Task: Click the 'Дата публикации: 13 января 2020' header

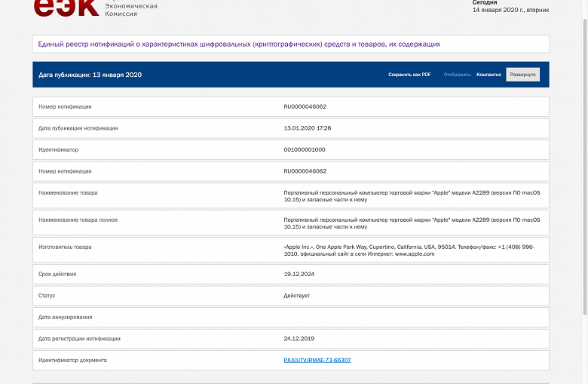Action: (x=90, y=75)
